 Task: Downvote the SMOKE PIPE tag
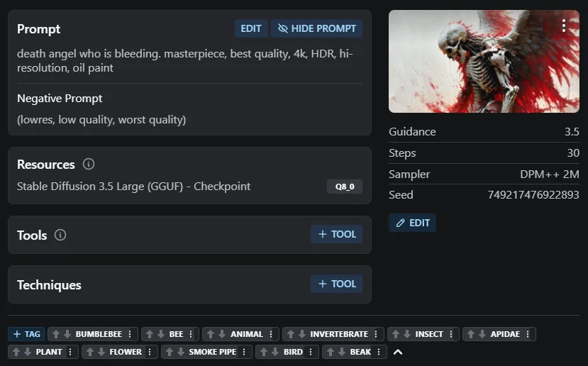tap(181, 352)
